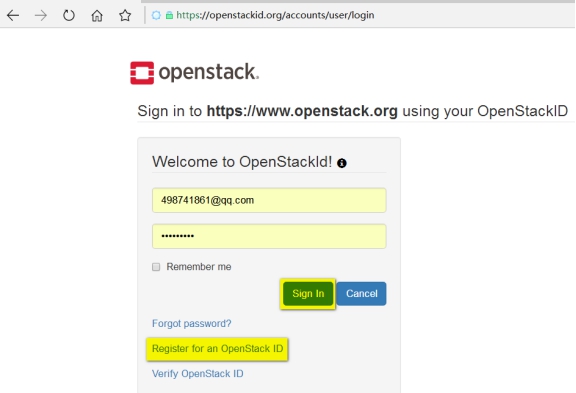This screenshot has height=393, width=576.
Task: Click the blue site identity icon in the address bar
Action: [x=156, y=15]
